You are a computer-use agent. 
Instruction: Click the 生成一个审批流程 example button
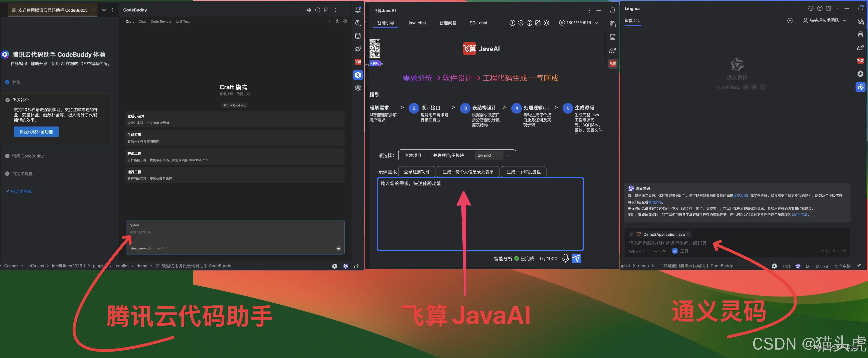(x=524, y=172)
